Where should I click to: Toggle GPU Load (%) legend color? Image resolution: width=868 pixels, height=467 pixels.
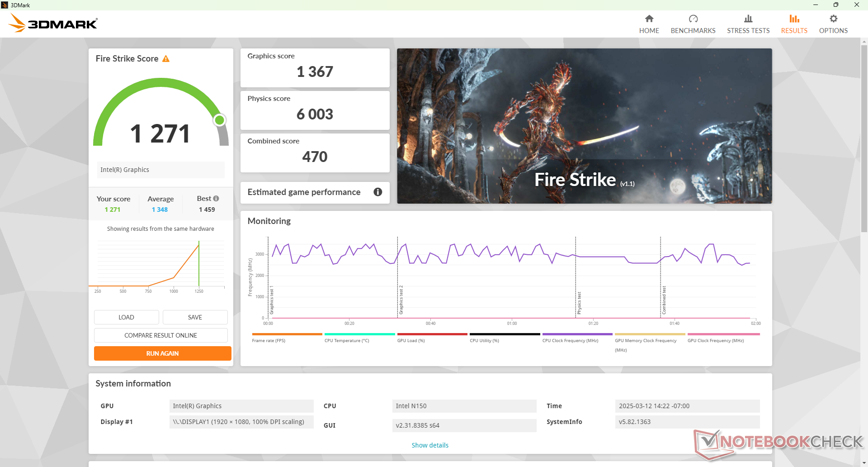click(432, 334)
